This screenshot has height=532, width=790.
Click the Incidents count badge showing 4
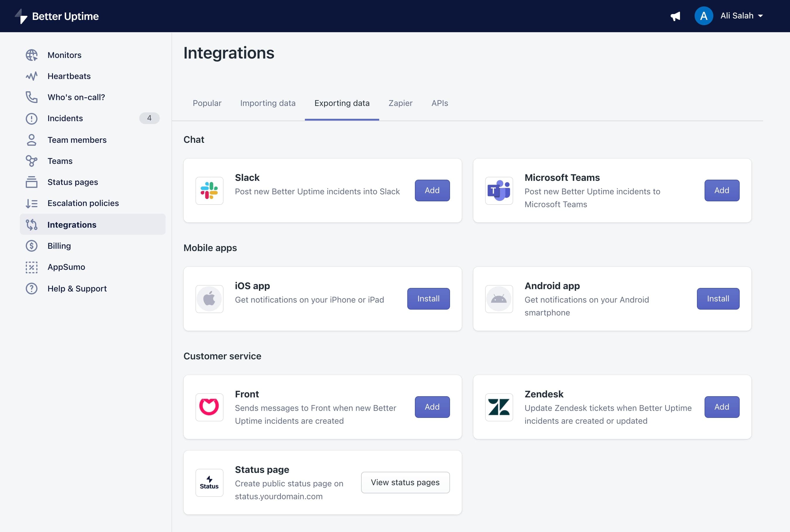(x=149, y=118)
